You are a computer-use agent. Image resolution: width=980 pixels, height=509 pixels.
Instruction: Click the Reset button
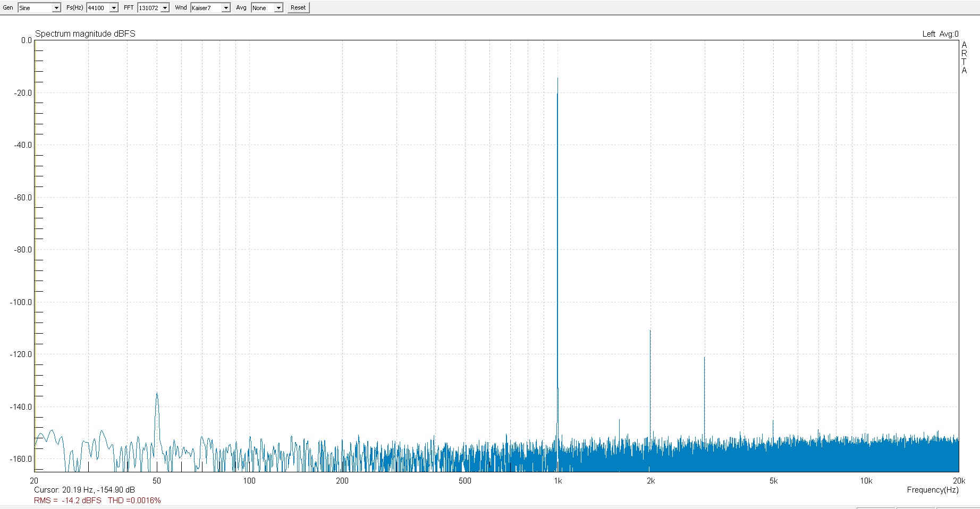pos(298,8)
